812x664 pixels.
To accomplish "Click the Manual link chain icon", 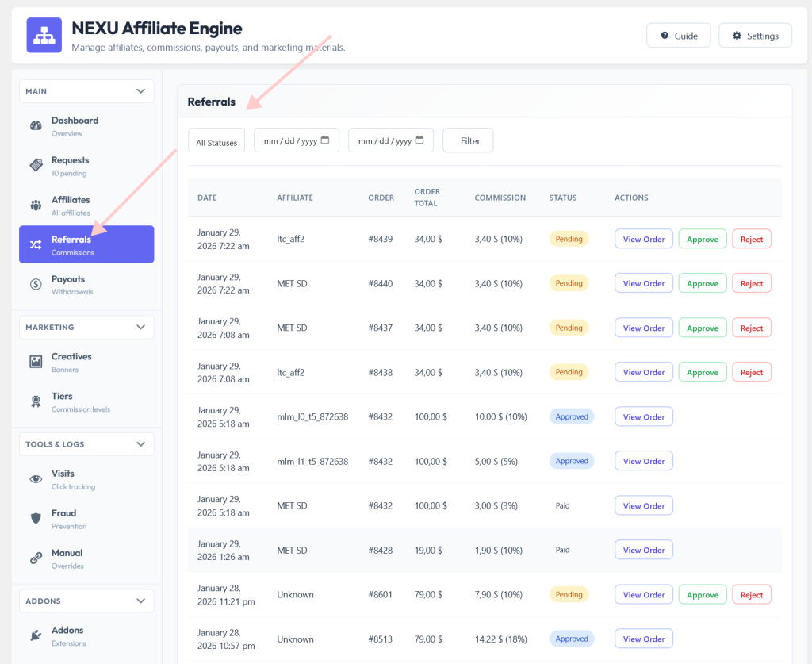I will tap(36, 558).
